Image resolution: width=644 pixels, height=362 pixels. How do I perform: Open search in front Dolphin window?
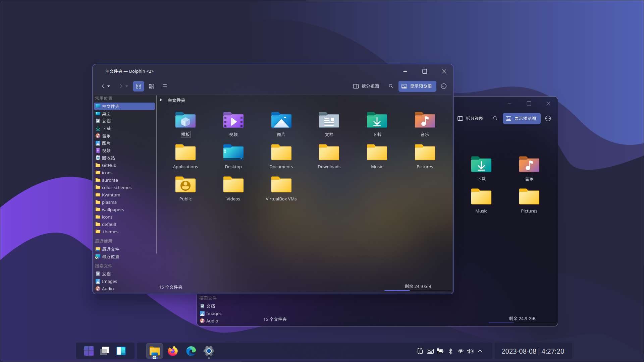(391, 86)
